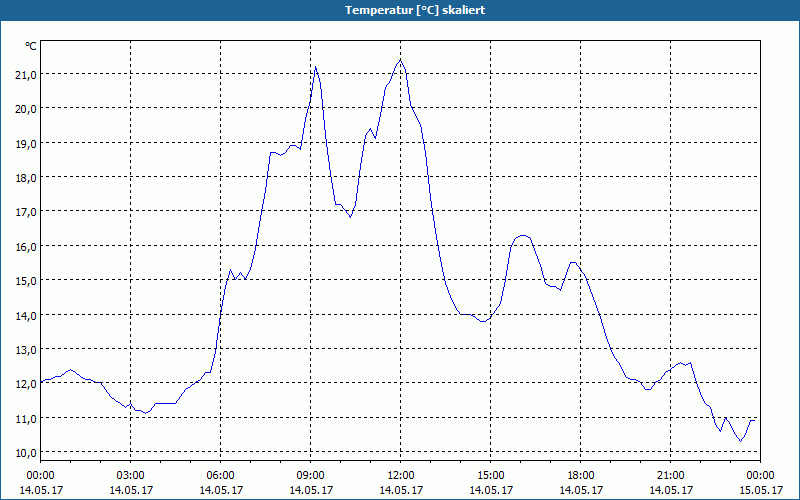This screenshot has height=500, width=800.
Task: Pick the 21:00 x-axis tick label
Action: point(670,476)
